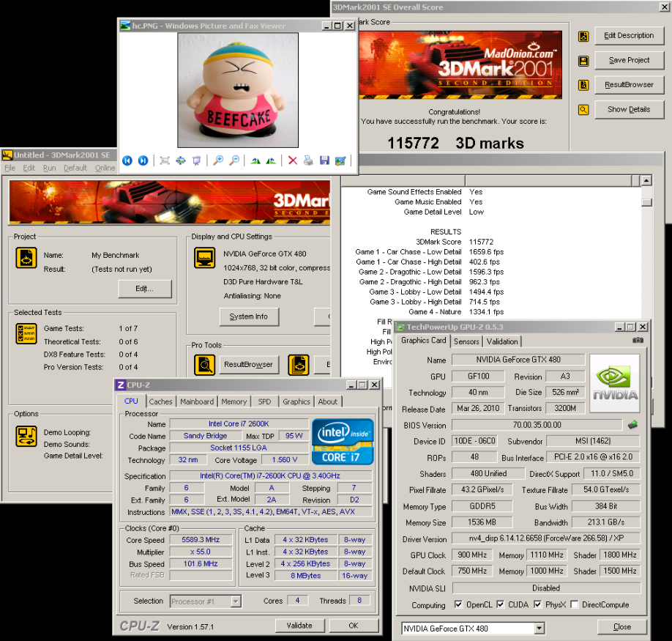Click Selected Tests checklist icon
The height and width of the screenshot is (641, 672).
(x=26, y=334)
